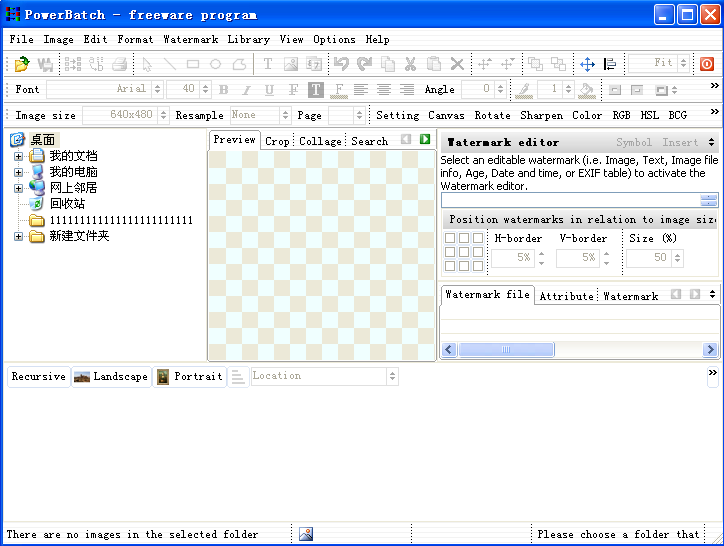Screen dimensions: 724x546
Task: Select the blue move arrows tool
Action: 586,64
